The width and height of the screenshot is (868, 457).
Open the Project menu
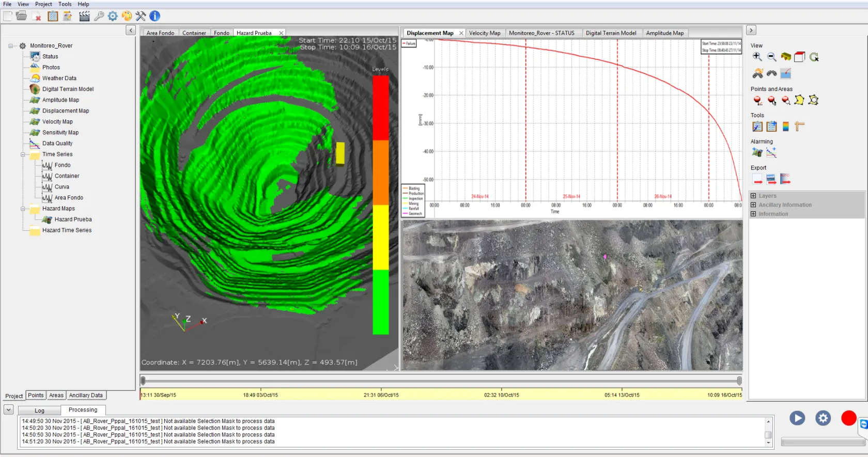point(43,4)
